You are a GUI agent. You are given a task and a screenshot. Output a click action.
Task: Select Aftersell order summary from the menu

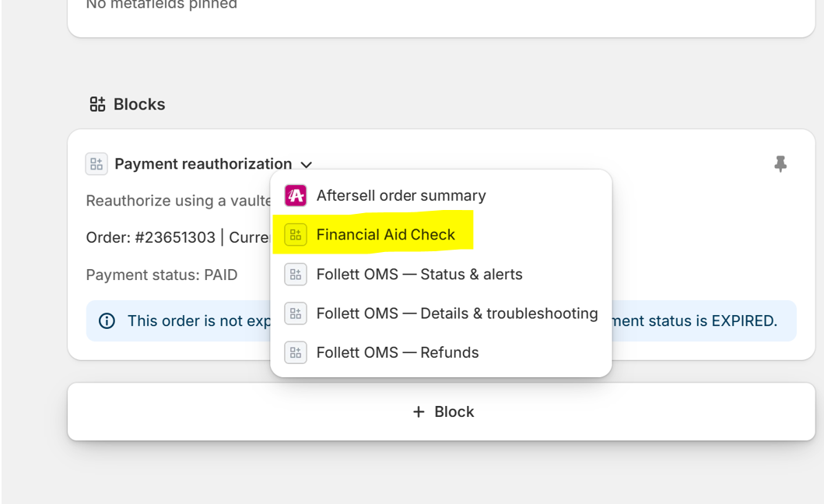(441, 195)
